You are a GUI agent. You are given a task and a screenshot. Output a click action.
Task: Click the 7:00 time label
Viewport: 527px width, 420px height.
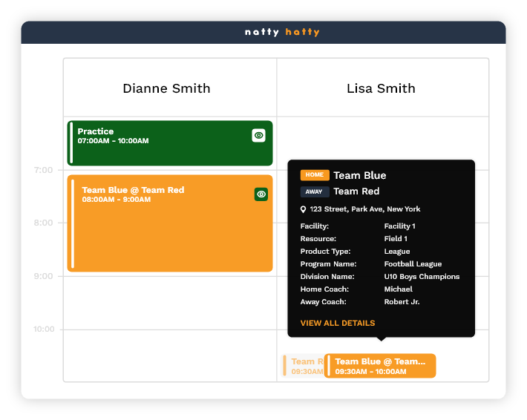43,170
